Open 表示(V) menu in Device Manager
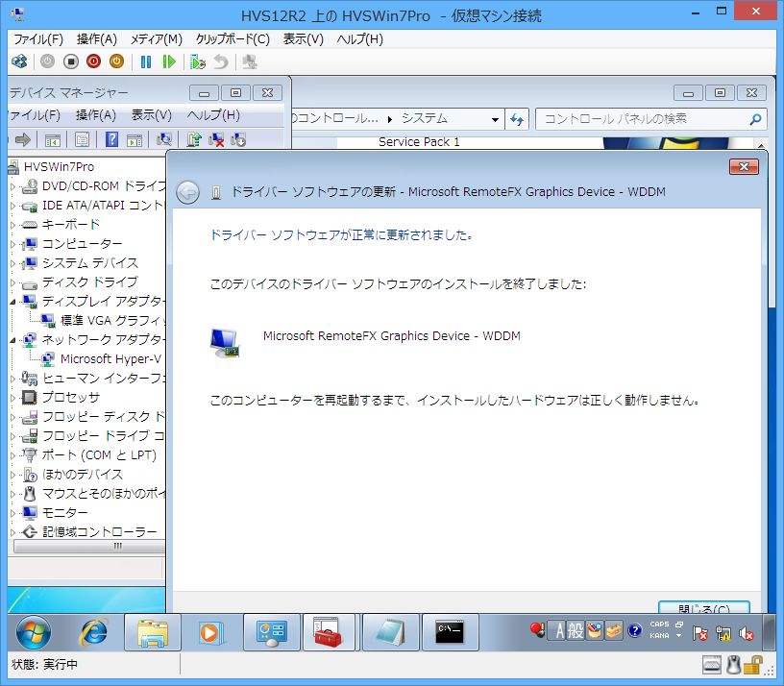The height and width of the screenshot is (686, 784). pos(151,115)
